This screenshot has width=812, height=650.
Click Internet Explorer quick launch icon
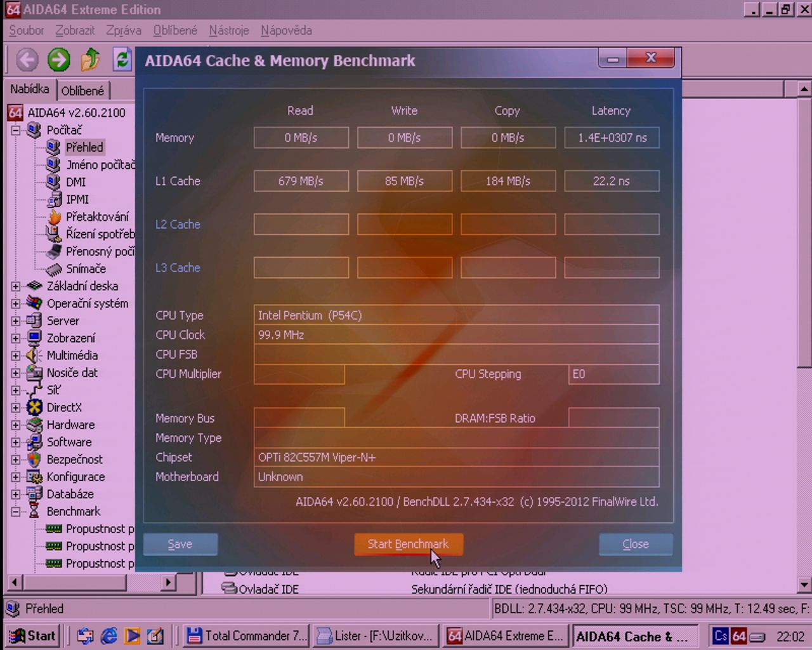(x=109, y=636)
